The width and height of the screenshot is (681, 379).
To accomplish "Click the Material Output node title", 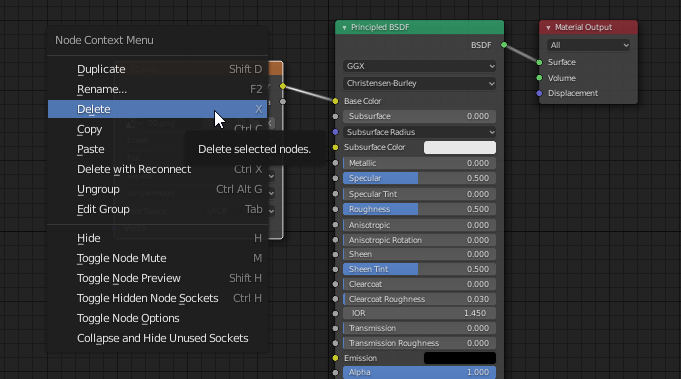I will tap(583, 27).
